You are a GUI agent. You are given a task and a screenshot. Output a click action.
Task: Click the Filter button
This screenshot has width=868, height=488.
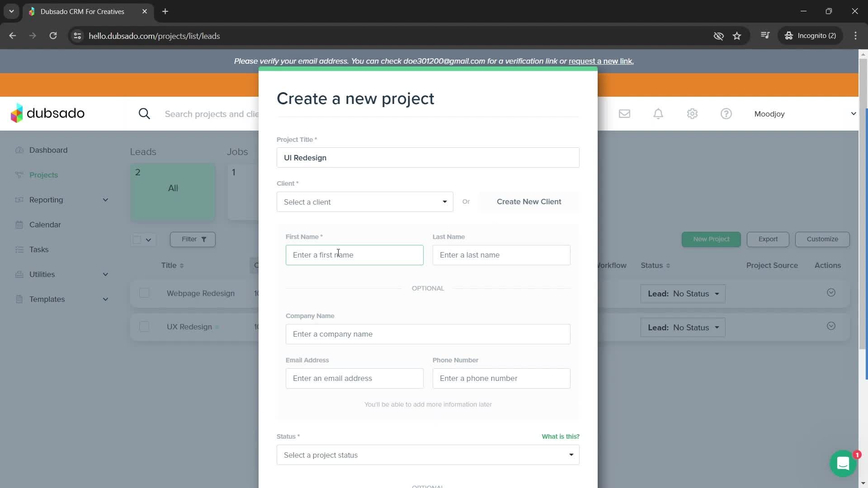tap(193, 239)
